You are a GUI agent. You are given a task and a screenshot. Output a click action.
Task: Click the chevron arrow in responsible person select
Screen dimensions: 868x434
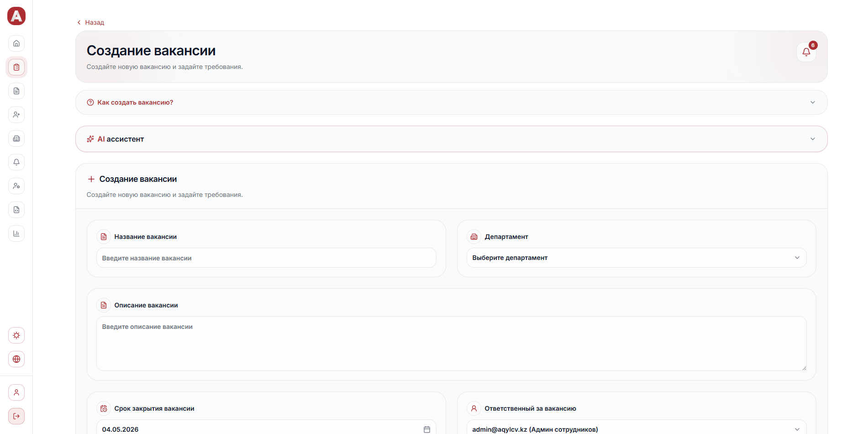pyautogui.click(x=797, y=429)
